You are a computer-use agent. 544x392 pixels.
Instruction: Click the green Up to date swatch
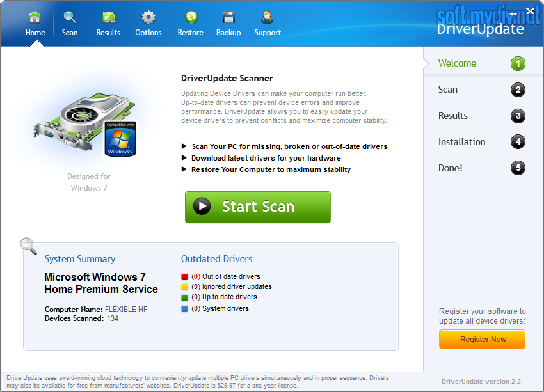click(184, 297)
